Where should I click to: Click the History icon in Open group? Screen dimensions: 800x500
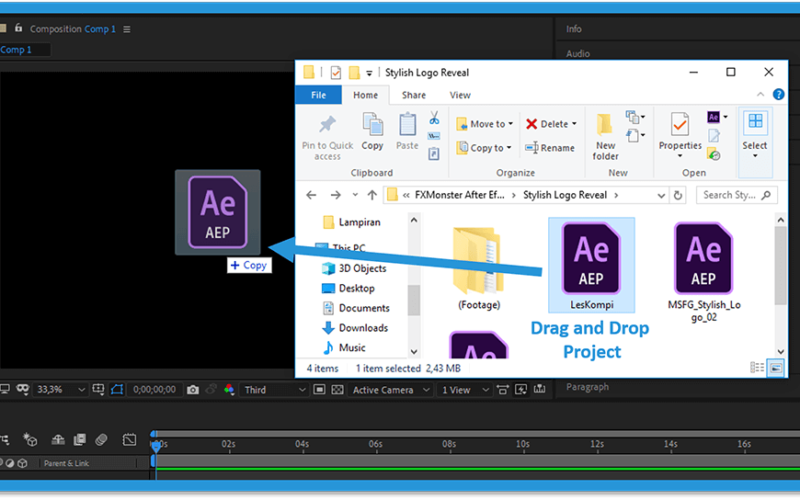714,154
